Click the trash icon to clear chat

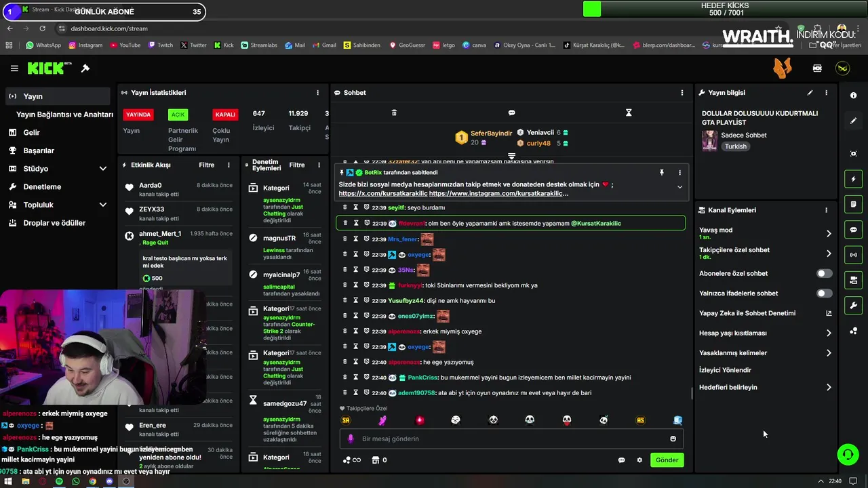point(394,113)
